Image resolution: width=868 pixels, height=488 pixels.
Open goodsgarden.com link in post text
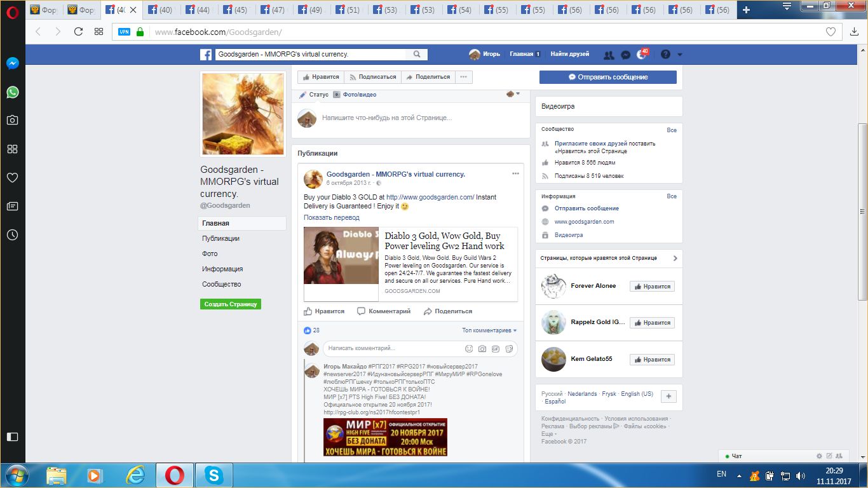coord(430,197)
